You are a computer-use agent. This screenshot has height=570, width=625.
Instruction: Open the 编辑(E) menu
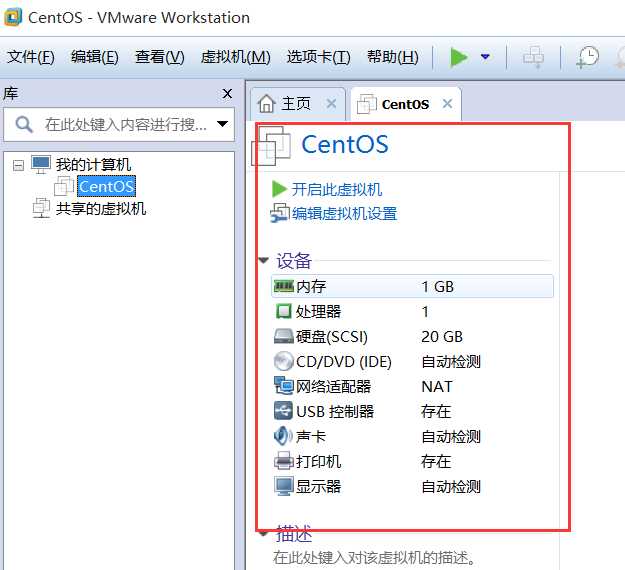94,57
